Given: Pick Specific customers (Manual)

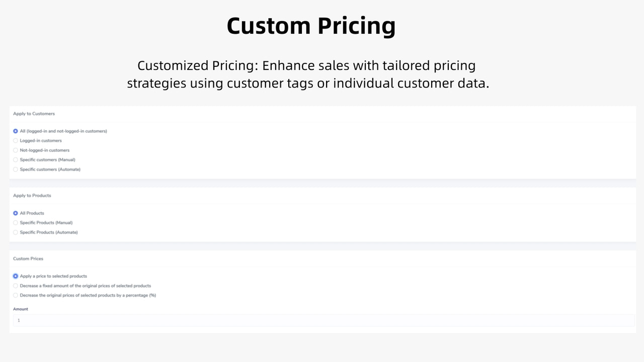Looking at the screenshot, I should [x=47, y=159].
